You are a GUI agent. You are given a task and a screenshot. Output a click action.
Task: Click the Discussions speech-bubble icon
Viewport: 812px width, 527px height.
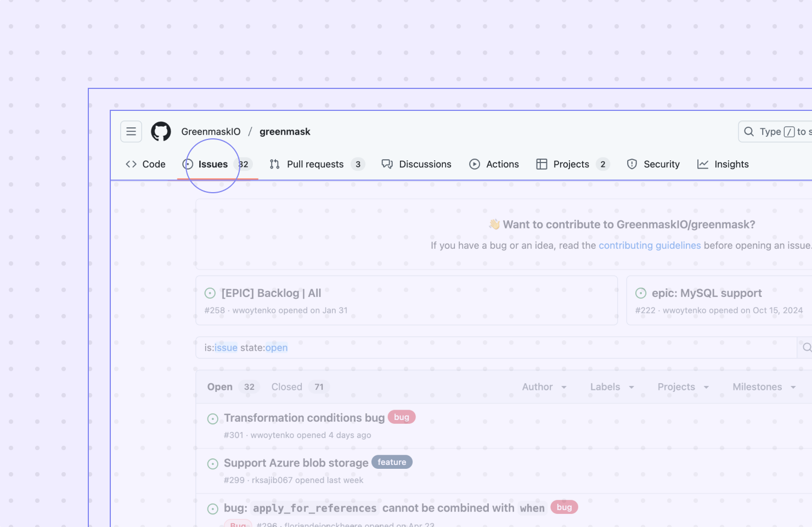coord(387,164)
